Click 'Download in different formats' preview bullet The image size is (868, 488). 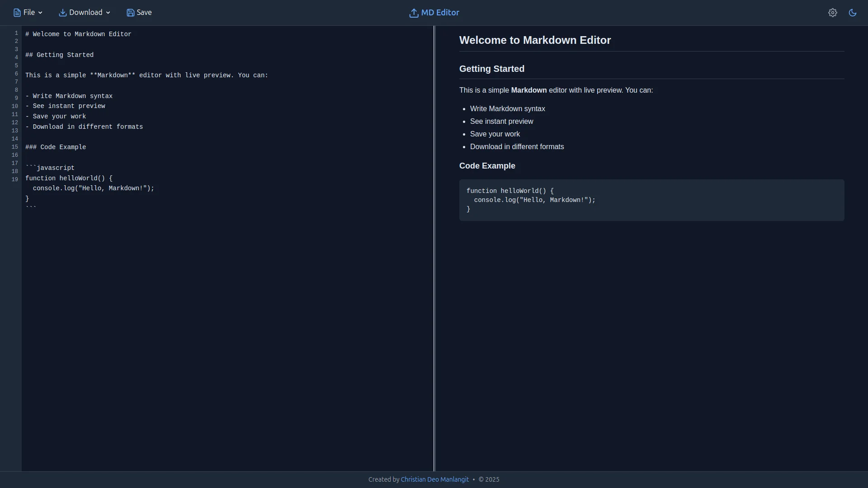[517, 147]
